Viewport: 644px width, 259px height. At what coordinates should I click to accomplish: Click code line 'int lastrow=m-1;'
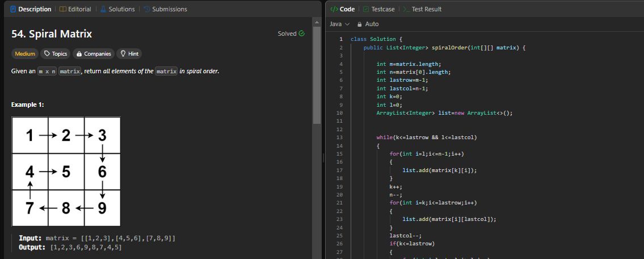402,80
